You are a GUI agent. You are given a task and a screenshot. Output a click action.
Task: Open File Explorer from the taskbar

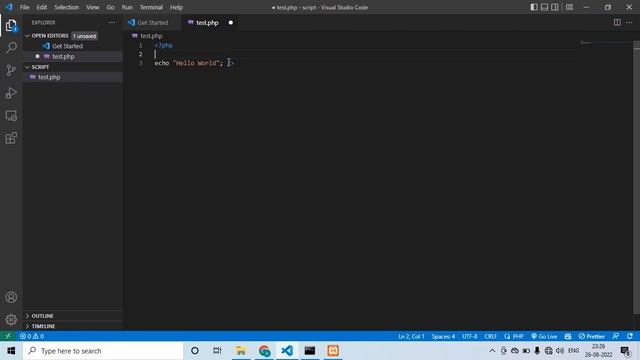click(x=241, y=351)
